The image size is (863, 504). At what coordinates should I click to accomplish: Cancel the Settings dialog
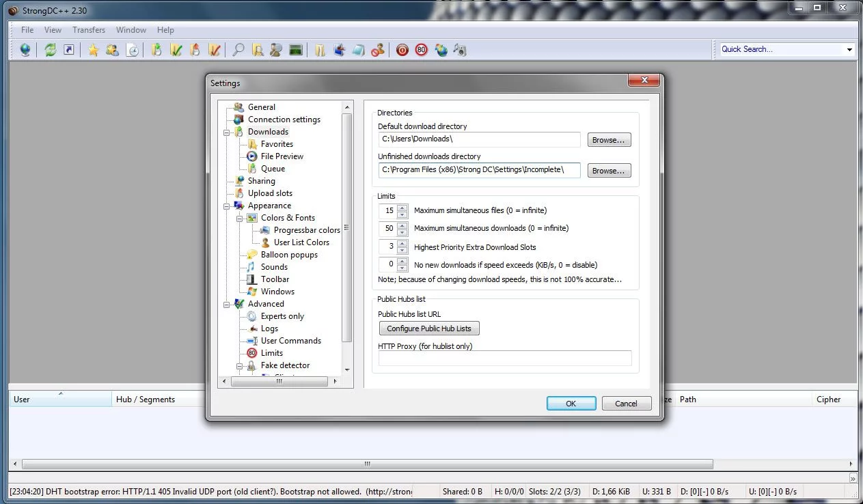627,404
